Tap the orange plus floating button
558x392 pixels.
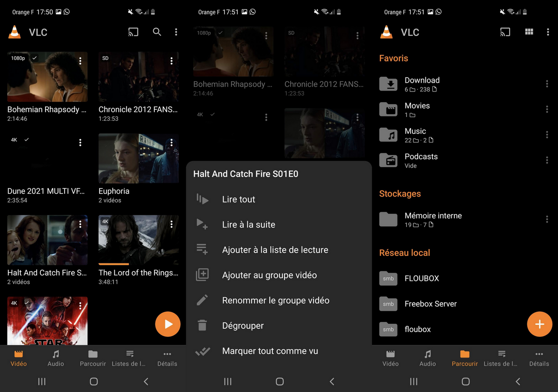[x=539, y=324]
